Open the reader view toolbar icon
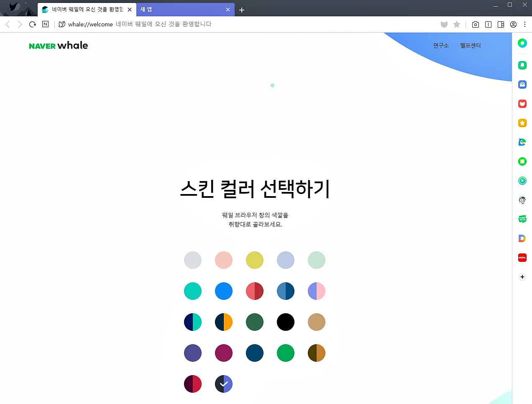Viewport: 532px width, 404px height. (x=488, y=24)
